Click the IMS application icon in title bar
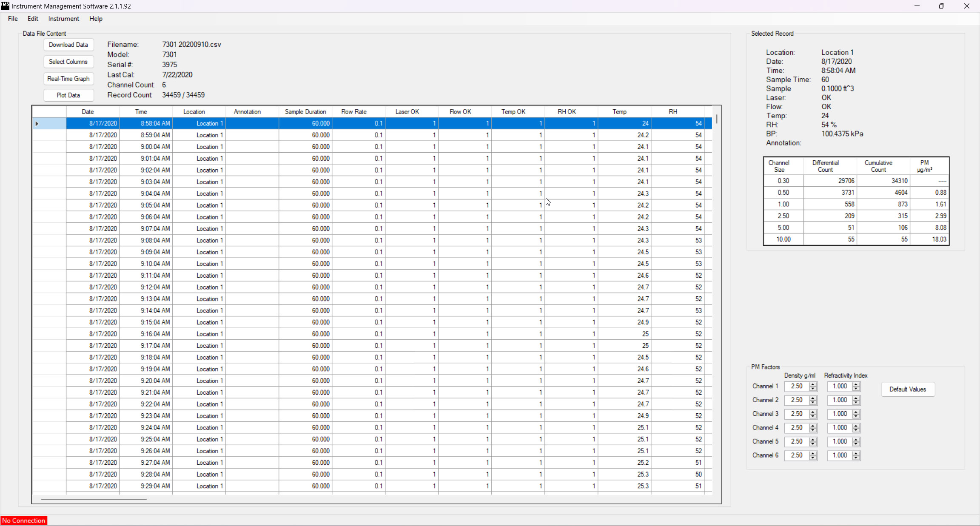Viewport: 980px width, 526px height. [x=5, y=6]
